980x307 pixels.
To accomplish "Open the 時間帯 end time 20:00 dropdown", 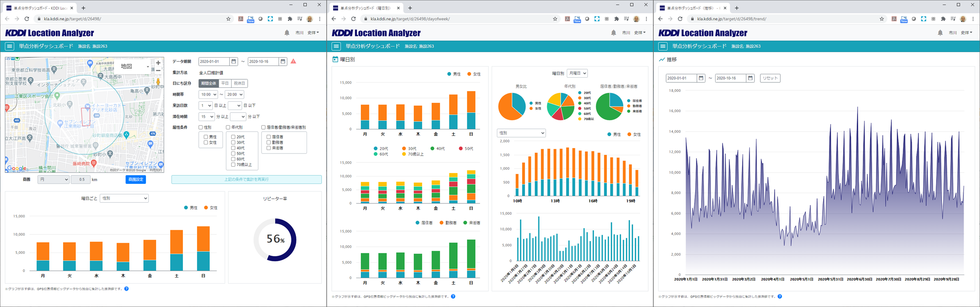I will tap(235, 95).
